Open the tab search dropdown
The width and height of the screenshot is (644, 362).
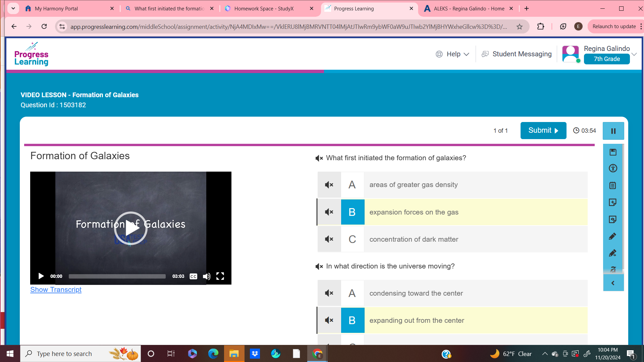(x=13, y=8)
